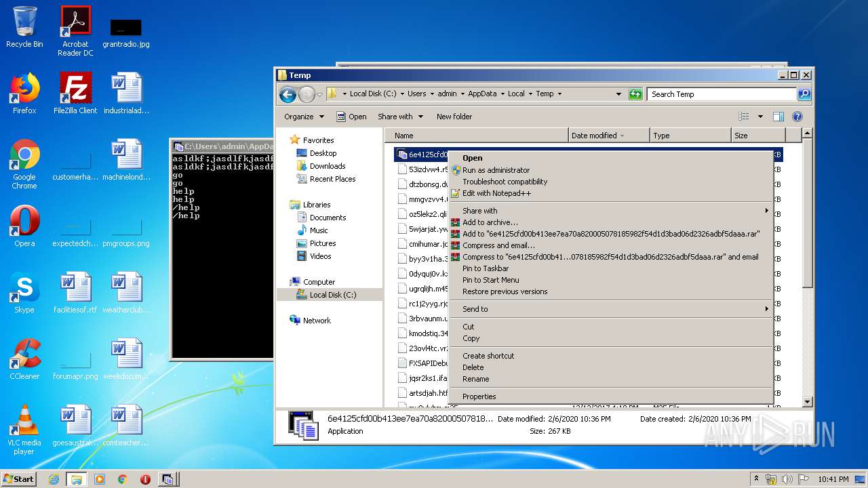The height and width of the screenshot is (488, 868).
Task: Expand the Organize dropdown menu
Action: (x=304, y=117)
